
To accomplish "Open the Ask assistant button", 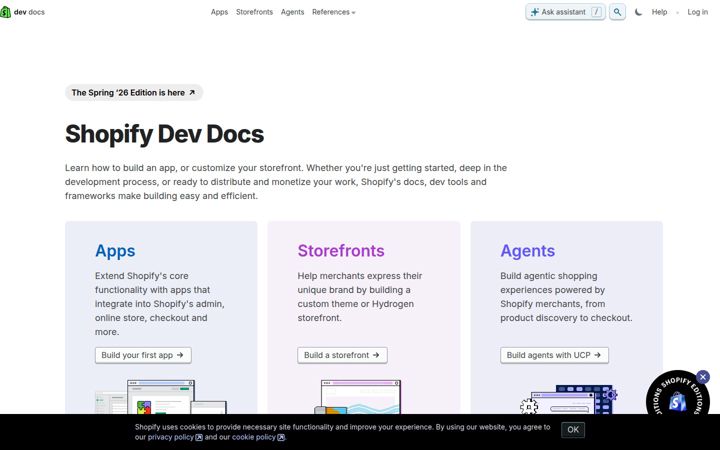I will [565, 12].
